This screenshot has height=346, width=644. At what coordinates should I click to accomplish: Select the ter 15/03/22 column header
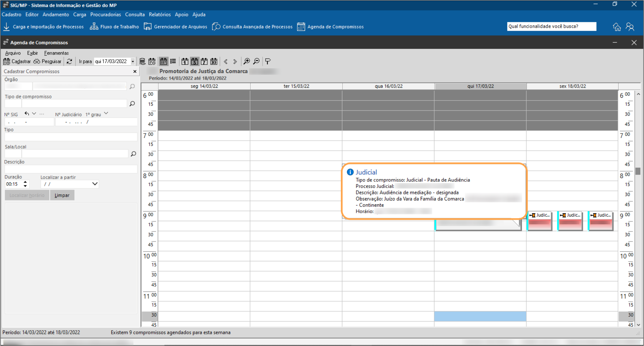pos(296,86)
